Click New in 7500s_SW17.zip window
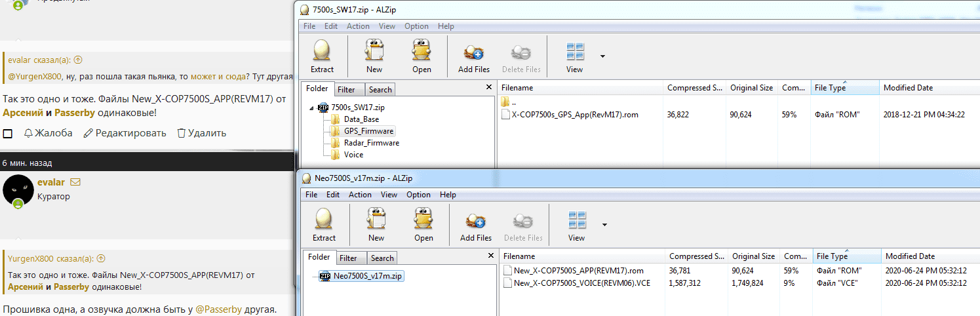Image resolution: width=980 pixels, height=316 pixels. coord(374,56)
